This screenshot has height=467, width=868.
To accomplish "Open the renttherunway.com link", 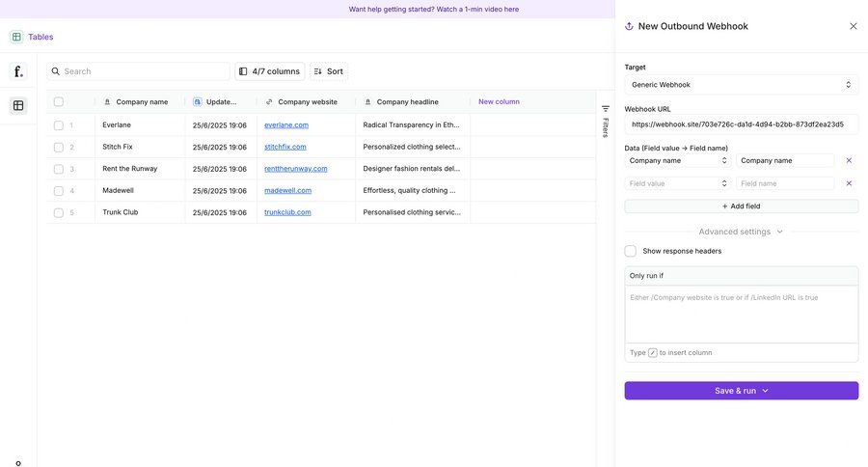I will click(296, 169).
